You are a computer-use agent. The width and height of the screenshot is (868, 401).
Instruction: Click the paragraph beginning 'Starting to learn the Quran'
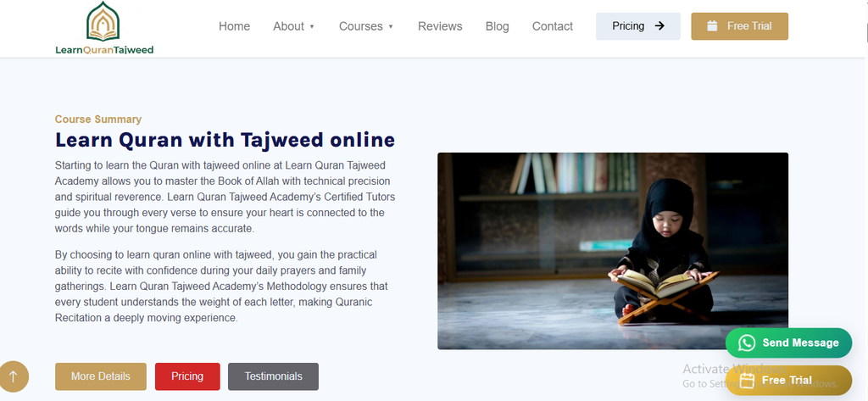coord(225,197)
